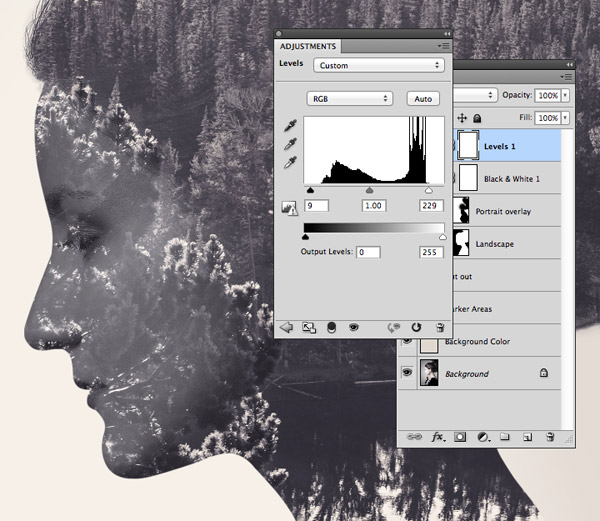Hide the Background layer

click(x=407, y=374)
